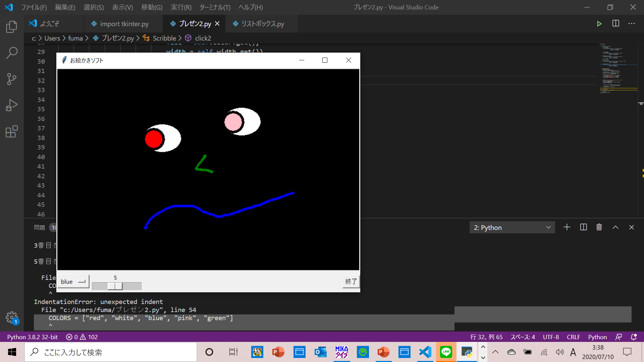
Task: Open the volume control in system tray
Action: 559,352
